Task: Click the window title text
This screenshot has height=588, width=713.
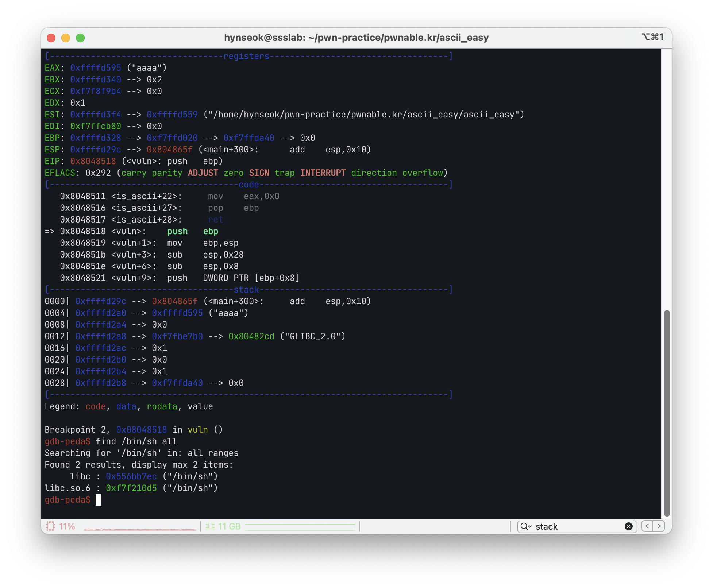Action: [356, 38]
